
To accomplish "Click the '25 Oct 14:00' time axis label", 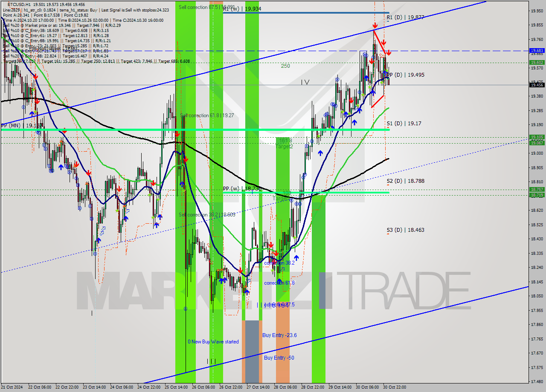I will [x=176, y=387].
